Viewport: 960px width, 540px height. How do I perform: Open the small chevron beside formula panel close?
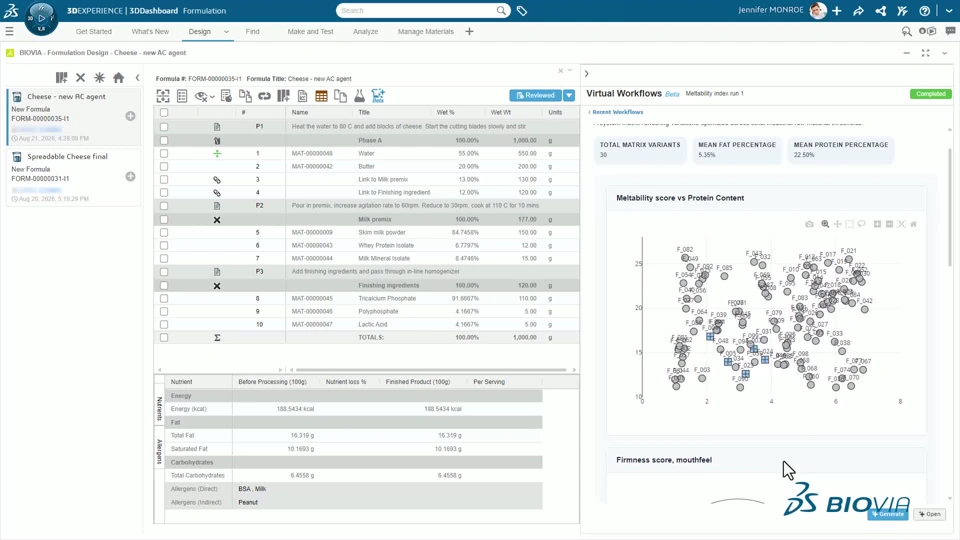tap(570, 70)
